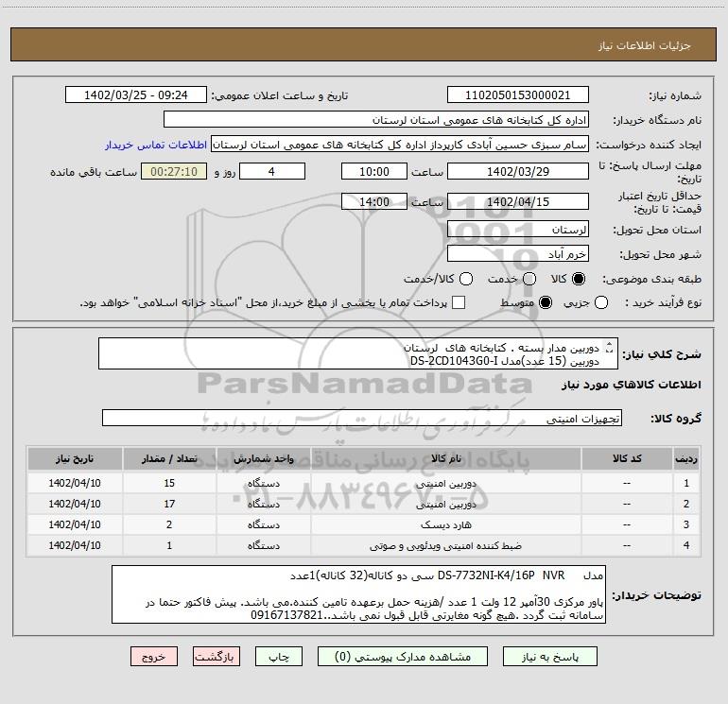Viewport: 728px width, 704px height.
Task: Click the price validity time 14:00 field
Action: coord(374,201)
